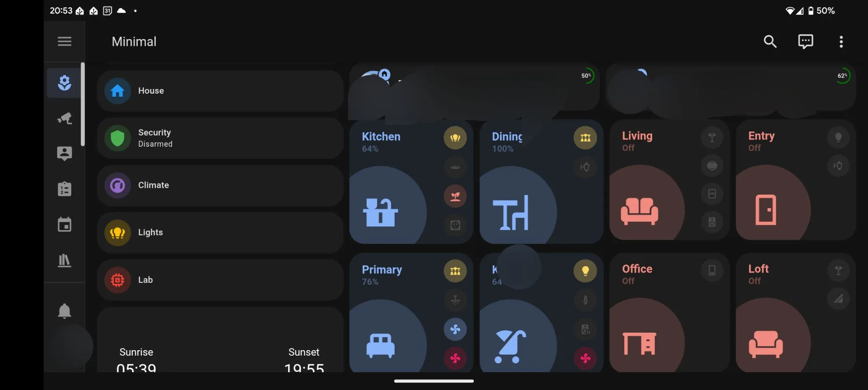
Task: Open the three-dot overflow menu
Action: coord(841,42)
